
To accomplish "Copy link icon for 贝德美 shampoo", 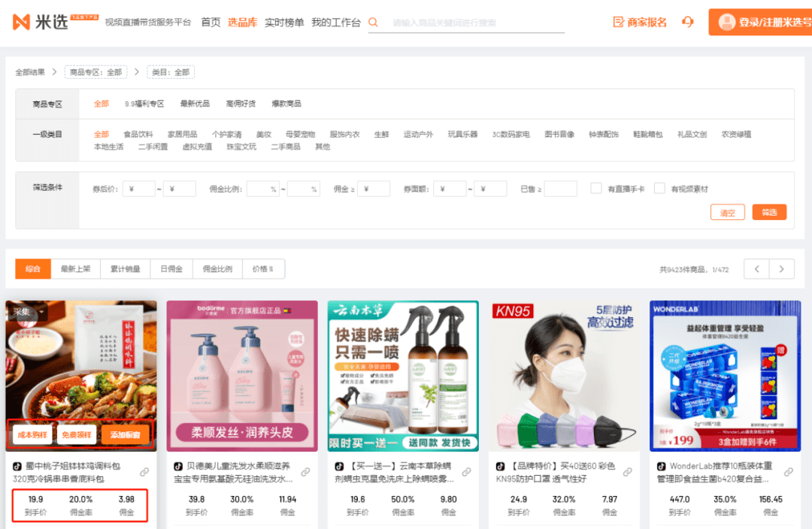I will 305,472.
